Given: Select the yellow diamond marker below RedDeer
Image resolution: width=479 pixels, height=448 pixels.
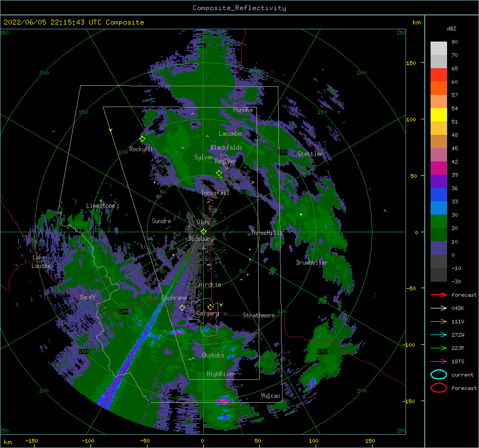Looking at the screenshot, I should pos(219,173).
